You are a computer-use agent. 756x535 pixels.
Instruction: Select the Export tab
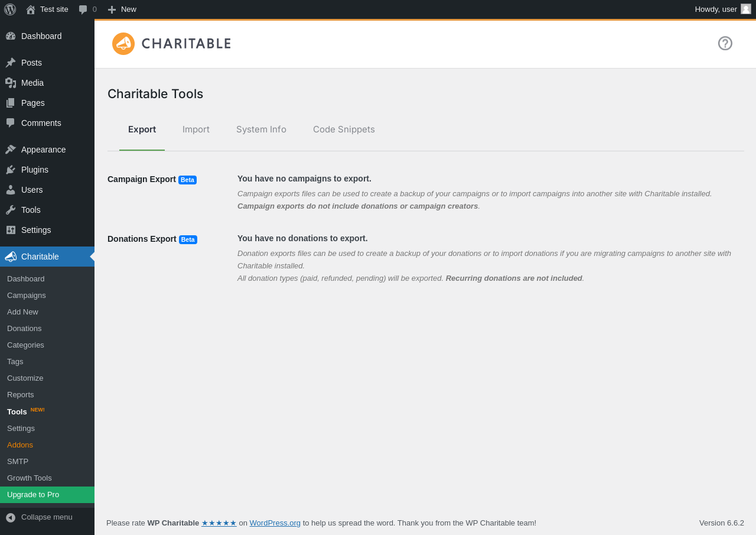coord(142,129)
